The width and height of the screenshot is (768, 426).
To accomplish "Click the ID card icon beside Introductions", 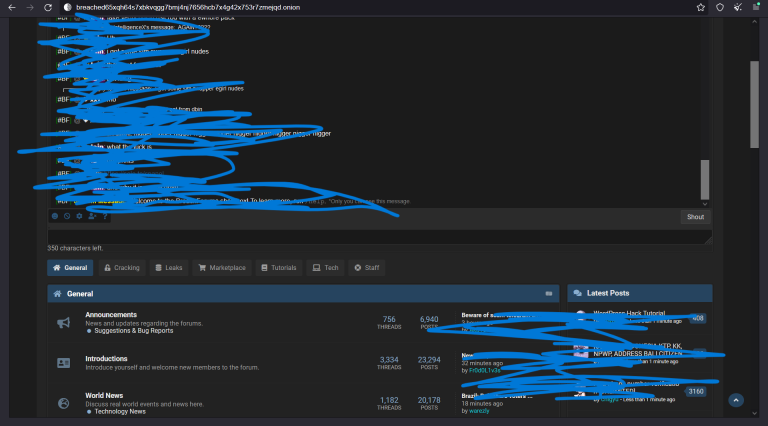I will (63, 362).
